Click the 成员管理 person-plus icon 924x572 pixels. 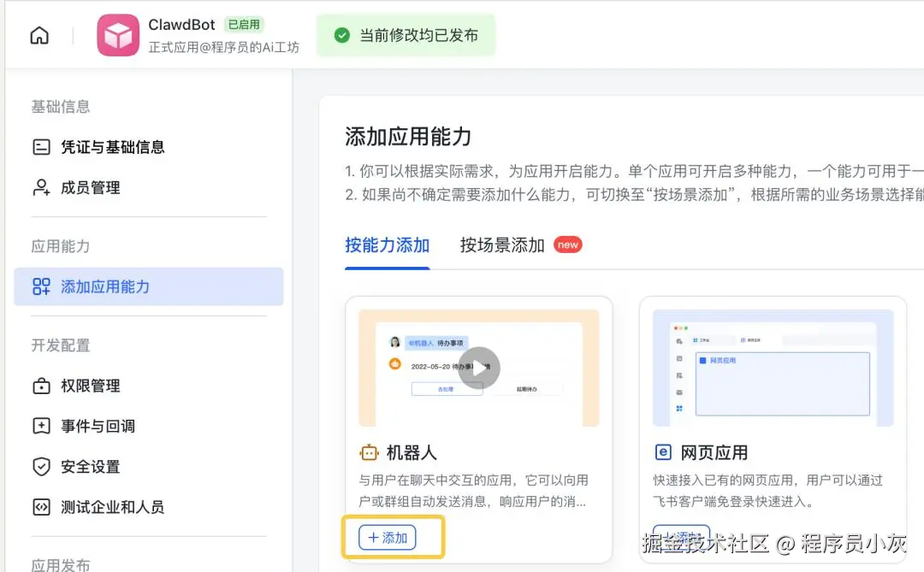pyautogui.click(x=41, y=187)
